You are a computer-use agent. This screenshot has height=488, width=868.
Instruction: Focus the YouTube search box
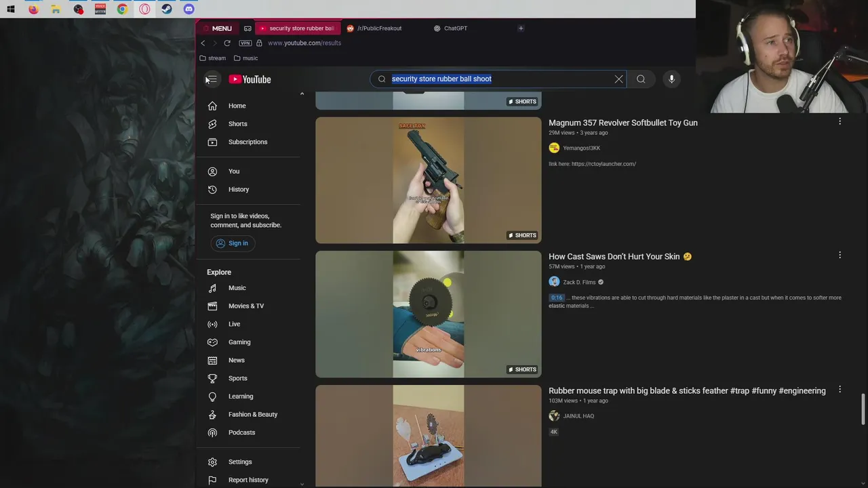point(498,79)
